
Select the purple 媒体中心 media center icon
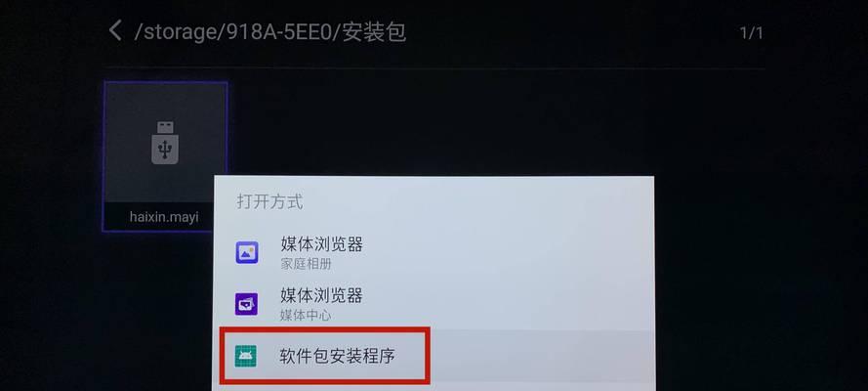pyautogui.click(x=246, y=304)
